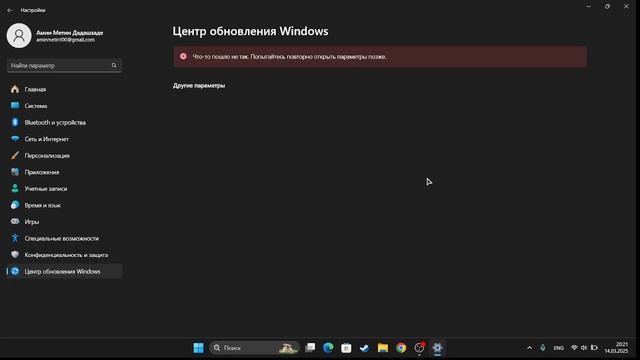This screenshot has height=360, width=640.
Task: Open Время и язык section
Action: pyautogui.click(x=64, y=205)
